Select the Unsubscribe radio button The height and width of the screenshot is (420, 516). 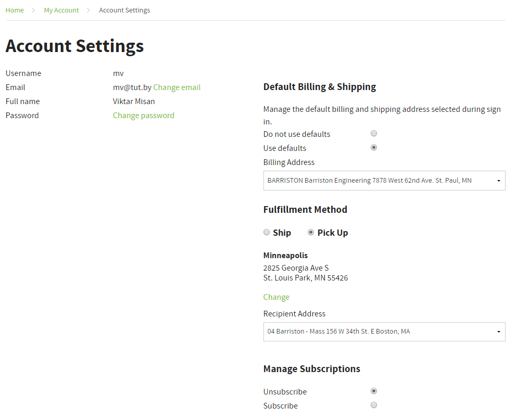click(x=374, y=391)
